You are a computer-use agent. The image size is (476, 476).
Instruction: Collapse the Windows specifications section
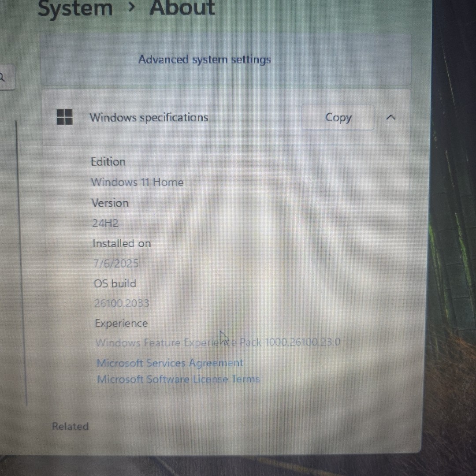[390, 118]
